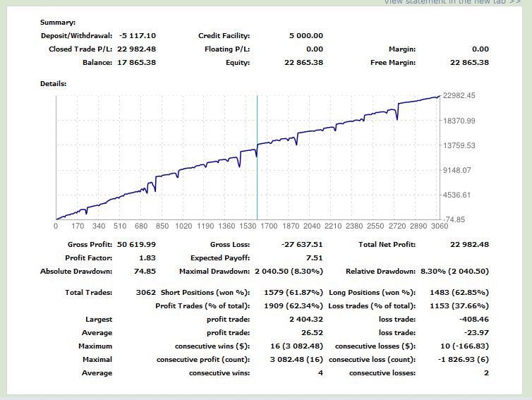Select the Credit Facility value 5 000.00
Viewport: 532px width, 400px height.
(x=306, y=35)
